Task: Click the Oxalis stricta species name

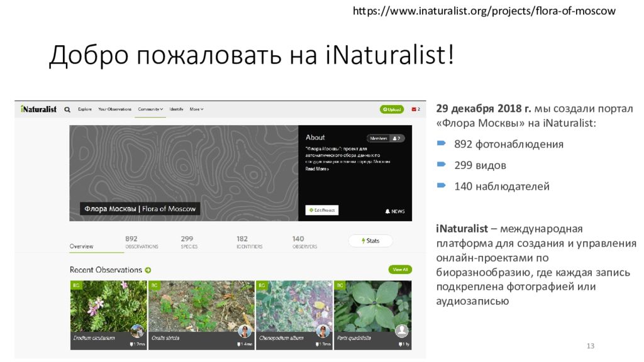Action: pos(165,338)
